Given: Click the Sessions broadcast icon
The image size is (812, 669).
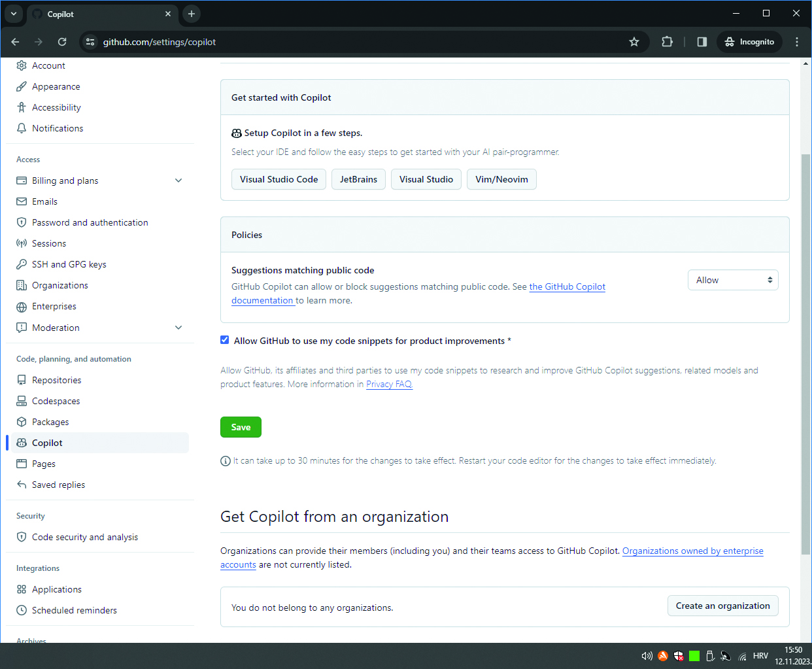Looking at the screenshot, I should click(22, 243).
